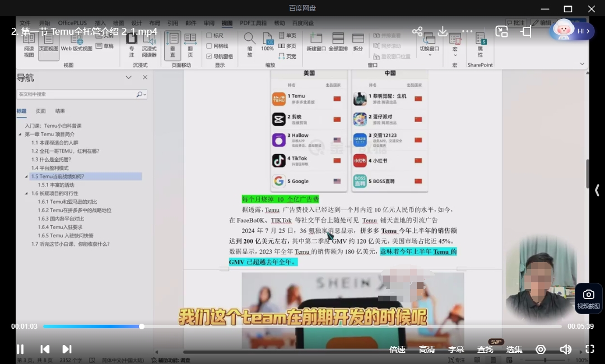Click the video progress bar handle

coord(142,326)
